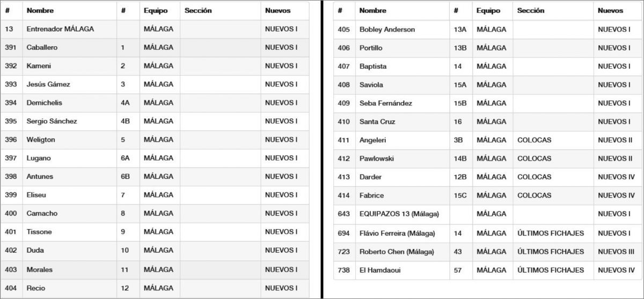644x299 pixels.
Task: Click on Tissone in the list
Action: point(39,232)
